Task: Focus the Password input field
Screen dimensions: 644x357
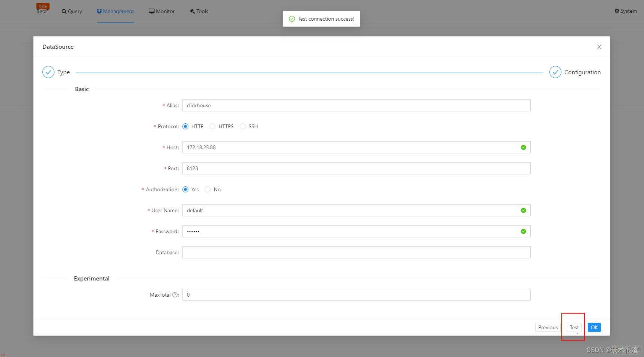Action: pyautogui.click(x=356, y=231)
